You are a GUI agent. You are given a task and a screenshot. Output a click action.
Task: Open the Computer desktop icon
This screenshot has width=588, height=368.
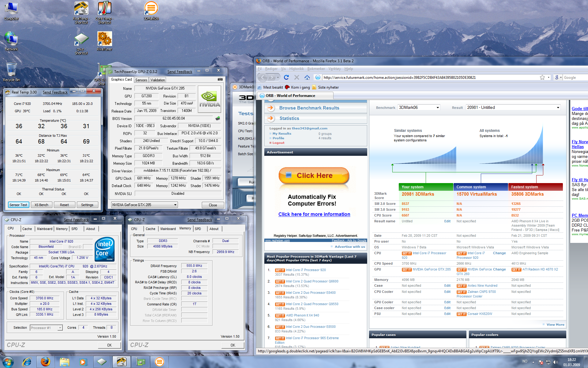(x=11, y=11)
